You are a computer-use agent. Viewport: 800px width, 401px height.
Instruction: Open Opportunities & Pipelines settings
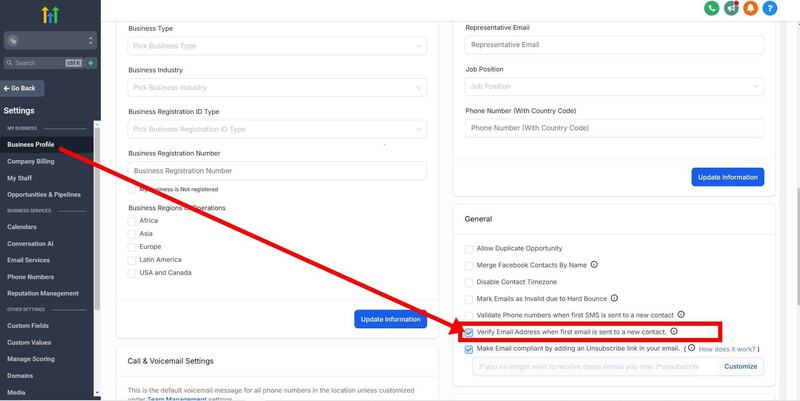[44, 194]
